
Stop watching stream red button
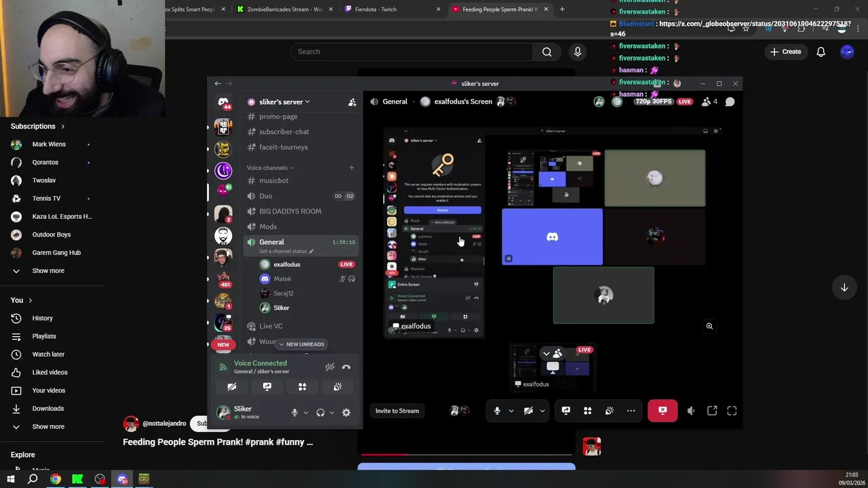[663, 411]
